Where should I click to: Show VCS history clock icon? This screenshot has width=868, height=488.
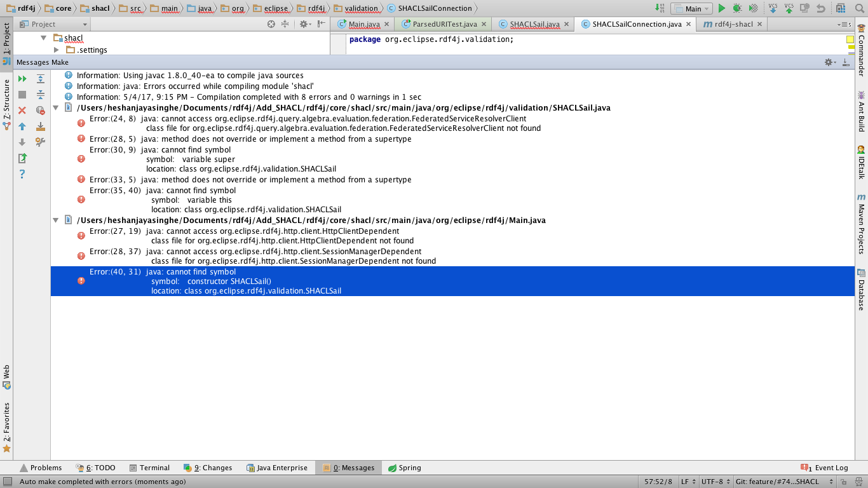point(804,8)
